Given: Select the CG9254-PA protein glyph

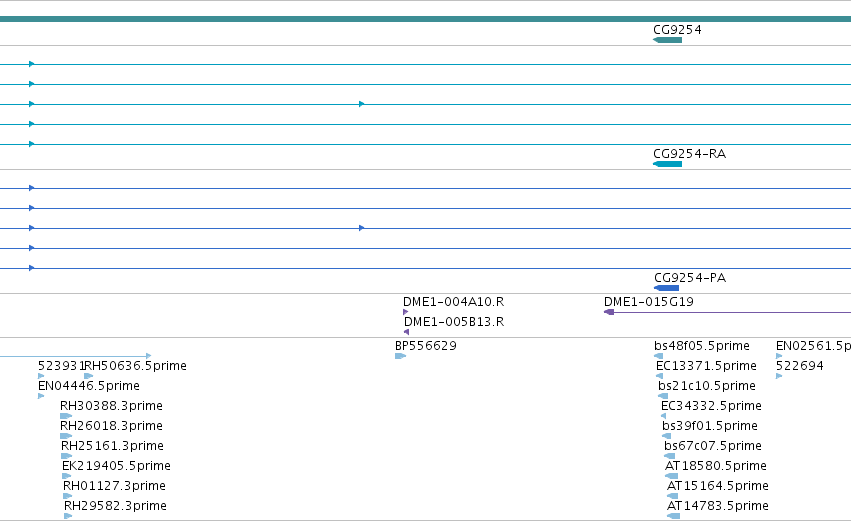Looking at the screenshot, I should pos(666,288).
